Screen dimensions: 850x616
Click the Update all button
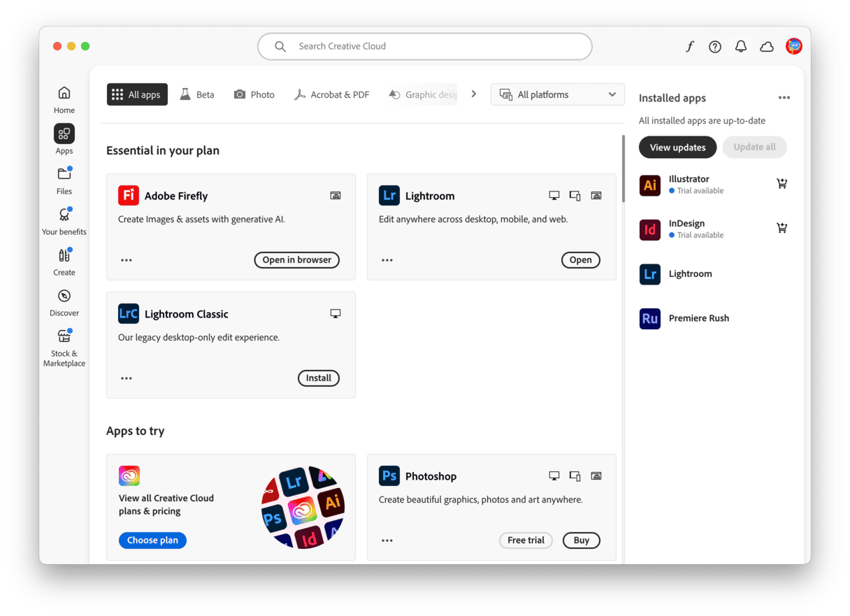[x=755, y=148]
